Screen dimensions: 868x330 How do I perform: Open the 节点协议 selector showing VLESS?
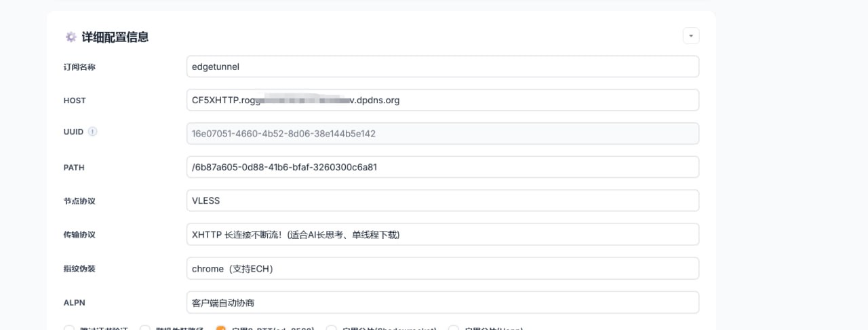point(443,200)
